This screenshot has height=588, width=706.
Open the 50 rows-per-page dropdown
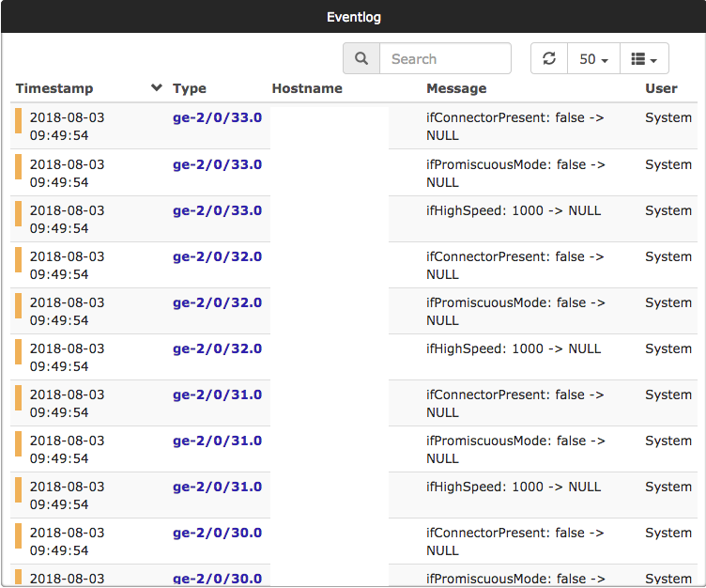coord(593,58)
